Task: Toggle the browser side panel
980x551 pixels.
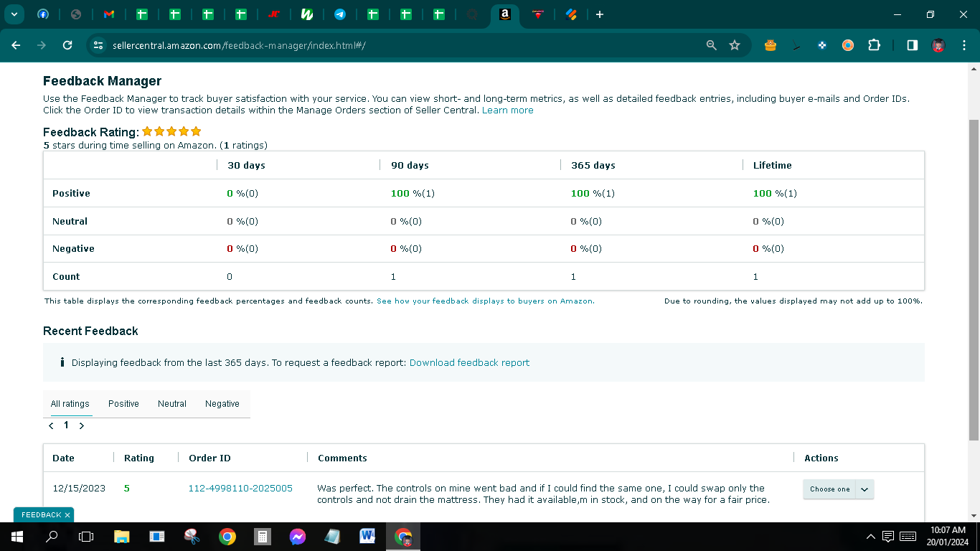Action: tap(913, 45)
